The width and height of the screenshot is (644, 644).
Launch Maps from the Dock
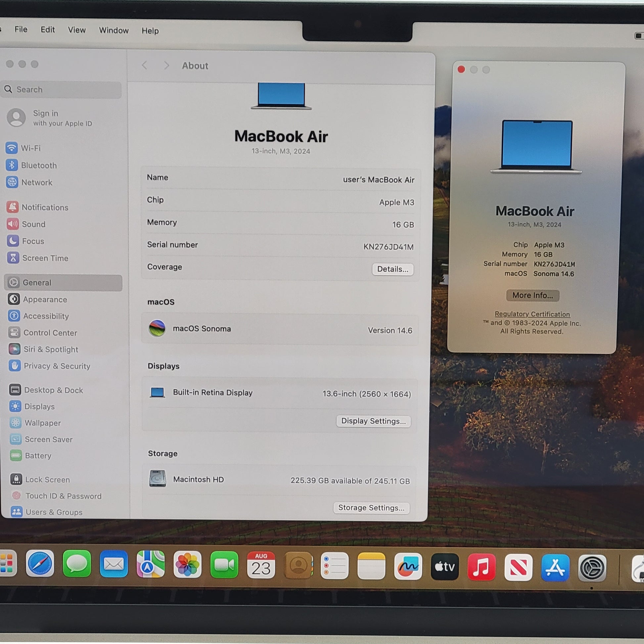tap(150, 564)
